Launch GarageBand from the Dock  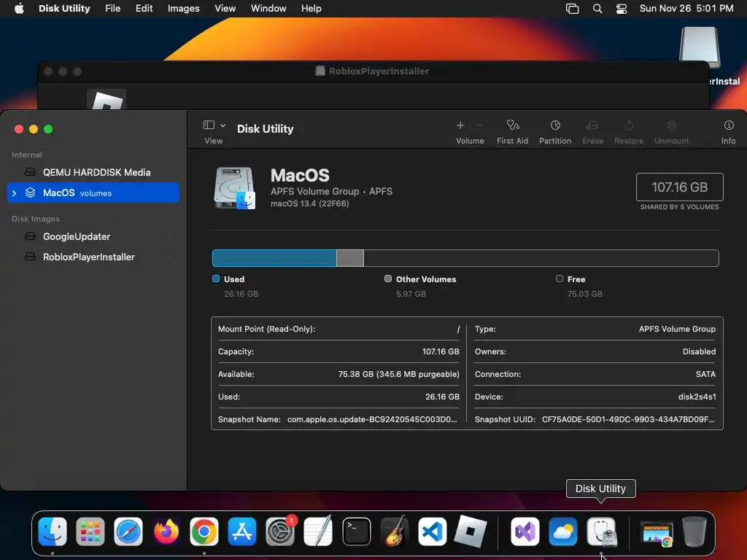pos(395,532)
